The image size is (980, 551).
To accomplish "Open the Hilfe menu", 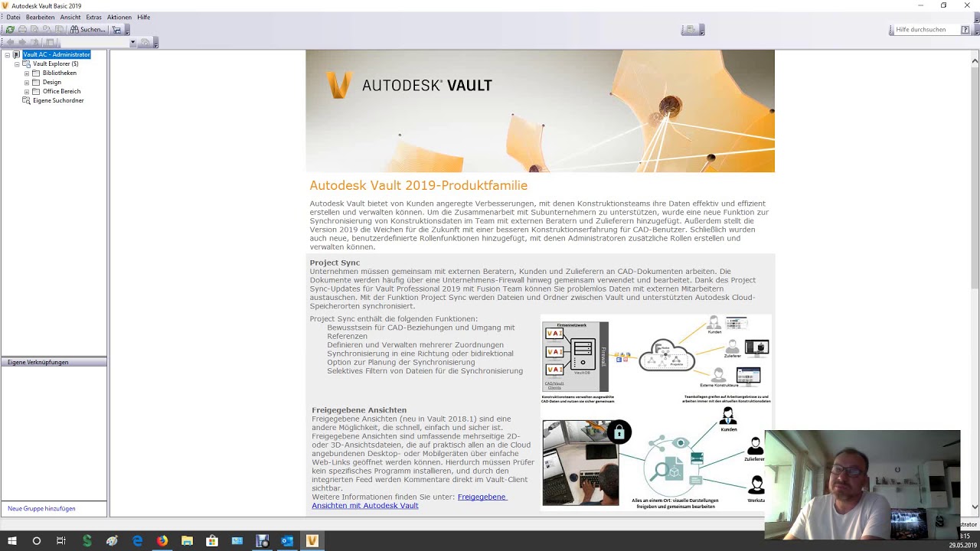I will (143, 17).
